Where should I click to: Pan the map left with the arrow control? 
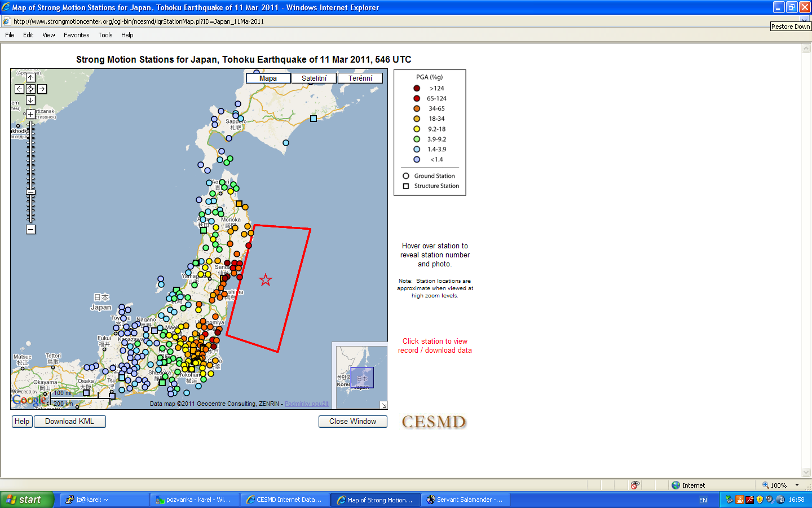pos(19,89)
